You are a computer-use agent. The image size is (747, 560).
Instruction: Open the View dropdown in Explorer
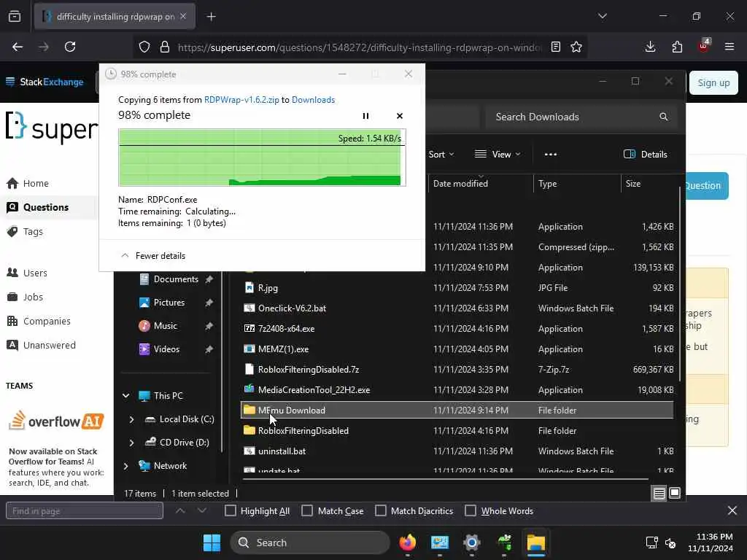point(498,155)
